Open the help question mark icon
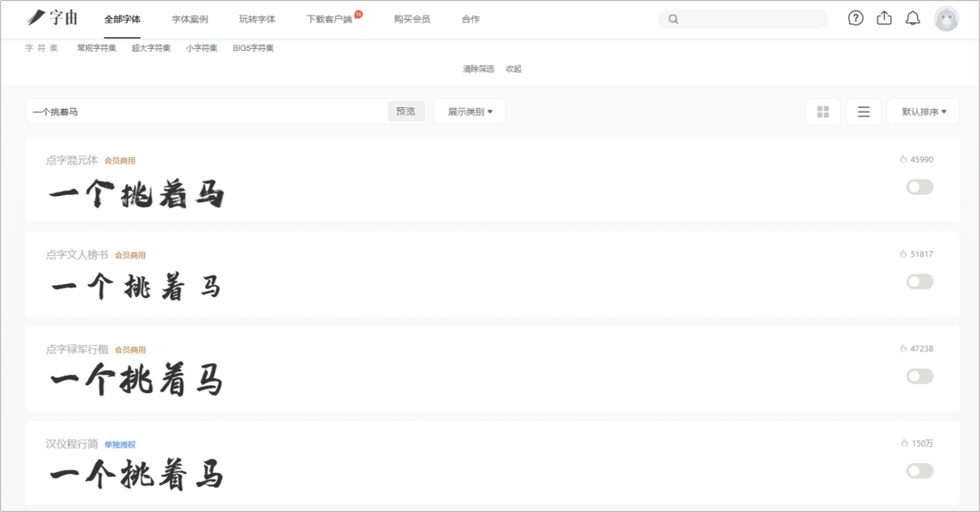 (x=856, y=18)
